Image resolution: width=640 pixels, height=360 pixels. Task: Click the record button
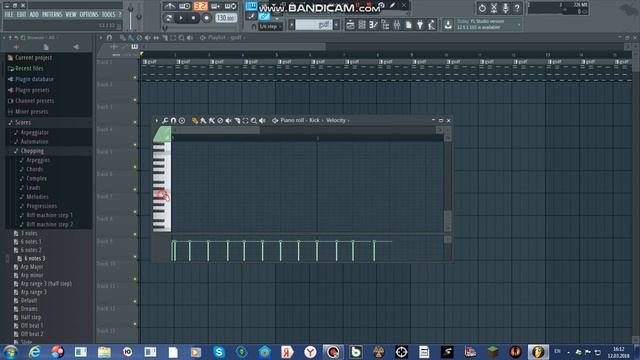pos(207,18)
